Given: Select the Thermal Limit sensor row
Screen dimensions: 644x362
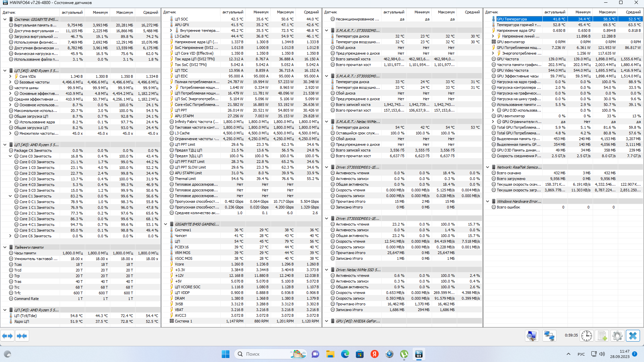Looking at the screenshot, I should pyautogui.click(x=241, y=179).
